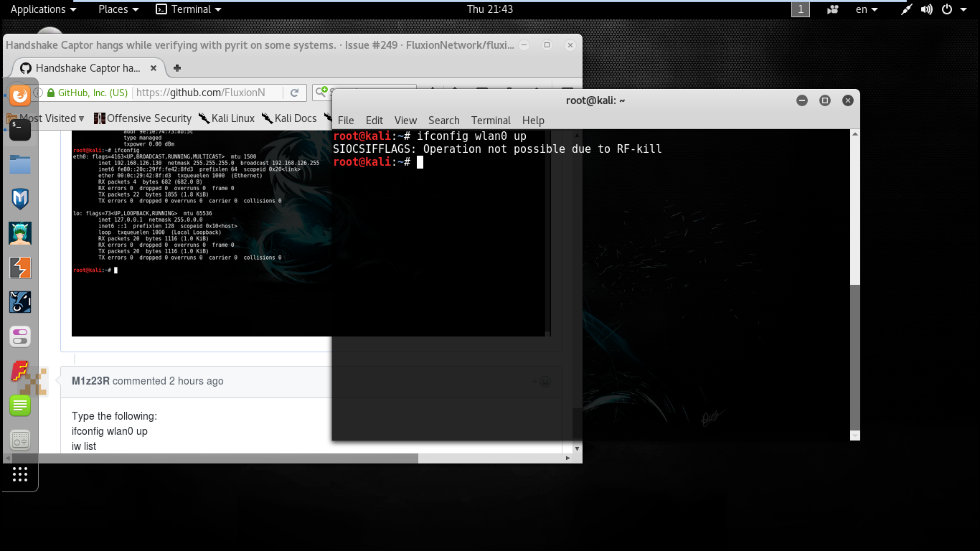Click 'ifconfig wlan0 up' text in comment
This screenshot has height=551, width=980.
click(110, 431)
